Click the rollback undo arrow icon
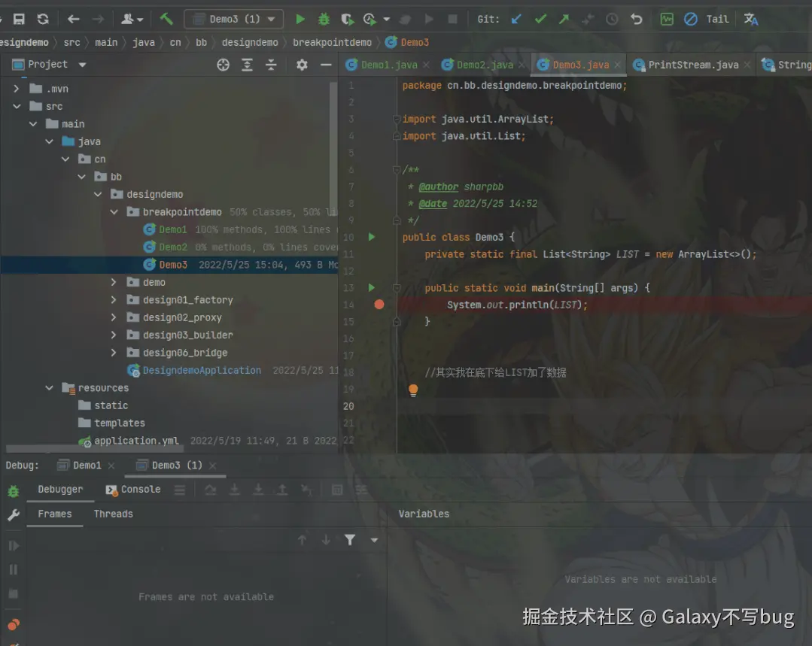The width and height of the screenshot is (812, 646). (637, 19)
